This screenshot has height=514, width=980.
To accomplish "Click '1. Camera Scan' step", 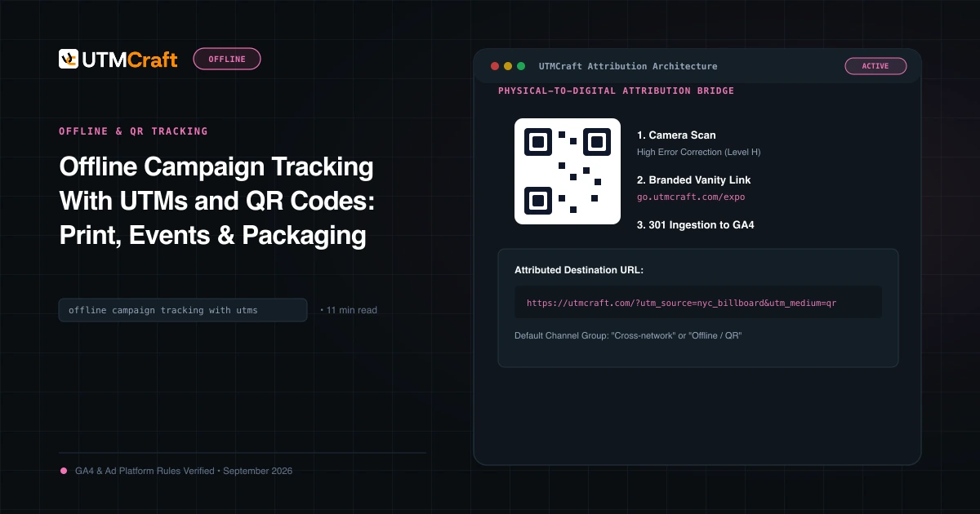I will point(676,135).
